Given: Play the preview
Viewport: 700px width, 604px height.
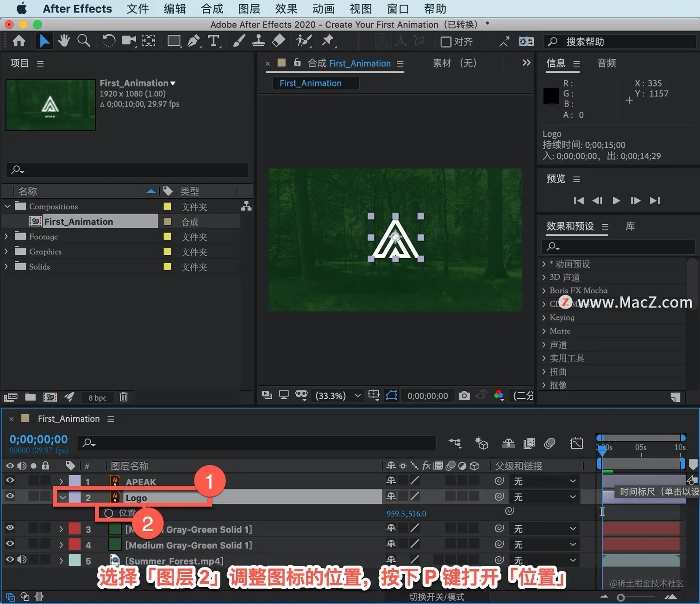Looking at the screenshot, I should point(616,201).
